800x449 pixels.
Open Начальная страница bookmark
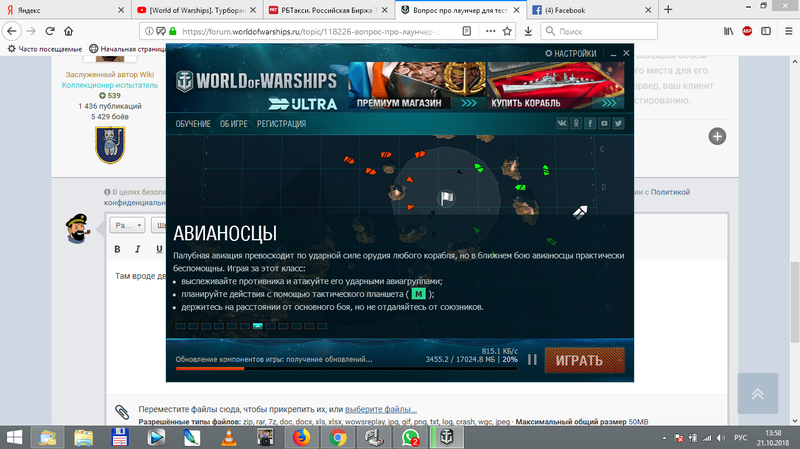pos(129,49)
